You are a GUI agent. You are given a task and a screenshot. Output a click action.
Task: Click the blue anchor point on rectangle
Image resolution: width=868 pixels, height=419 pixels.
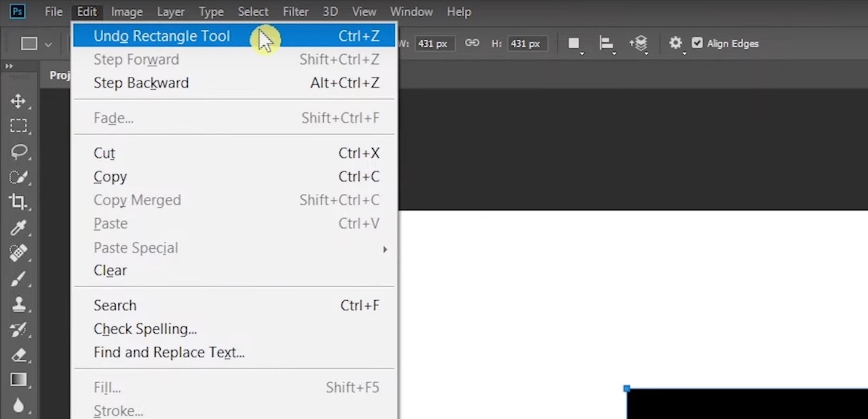(x=627, y=388)
